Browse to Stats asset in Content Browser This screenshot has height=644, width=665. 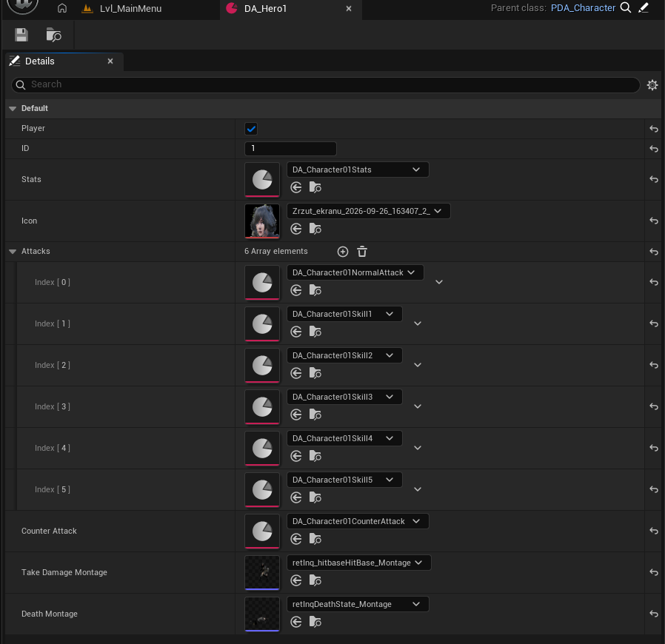[315, 187]
